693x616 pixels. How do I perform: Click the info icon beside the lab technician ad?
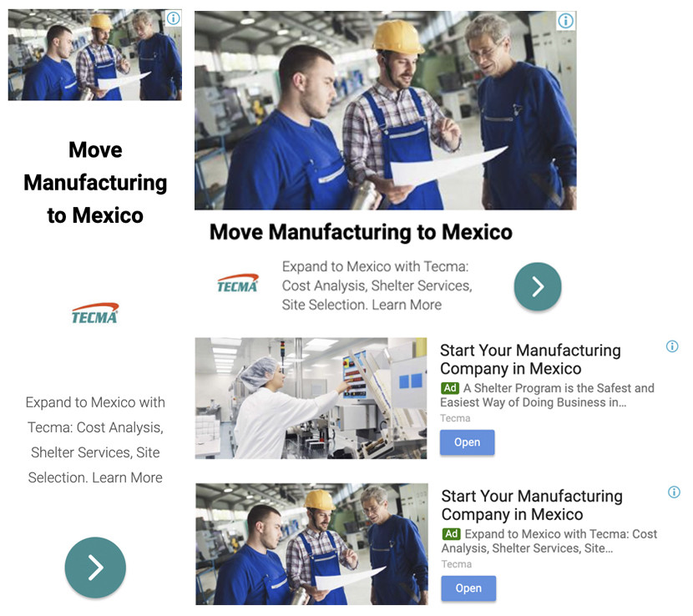tap(672, 346)
